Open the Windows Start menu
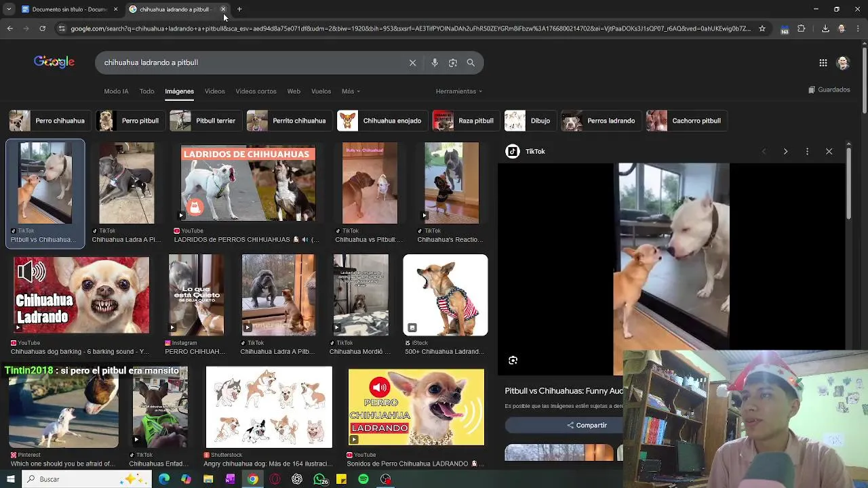868x488 pixels. click(x=10, y=479)
